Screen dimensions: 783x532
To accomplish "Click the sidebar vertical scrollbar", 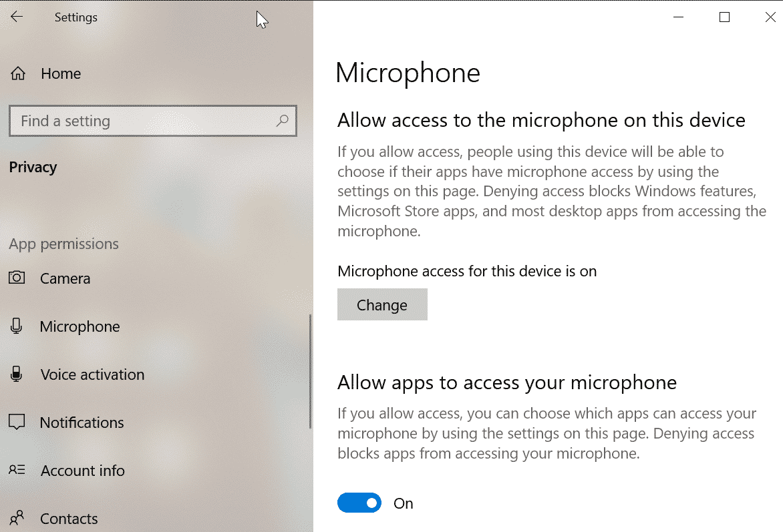I will tap(310, 371).
